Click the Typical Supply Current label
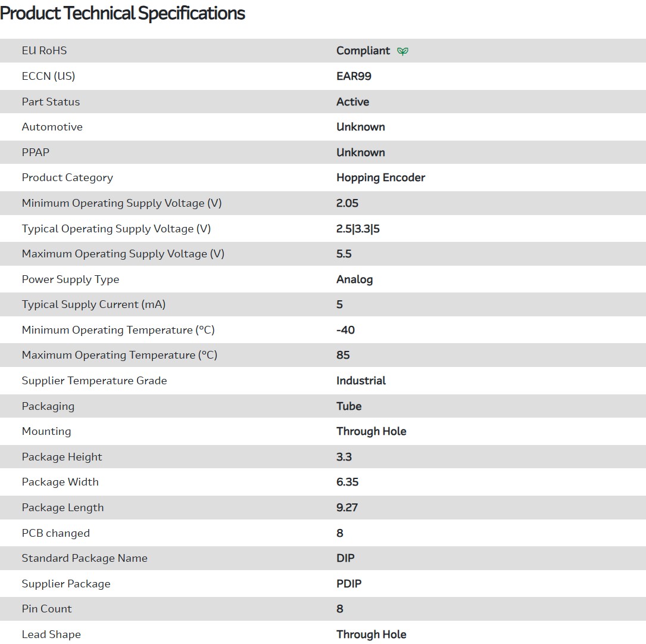Viewport: 646px width, 644px height. coord(93,304)
